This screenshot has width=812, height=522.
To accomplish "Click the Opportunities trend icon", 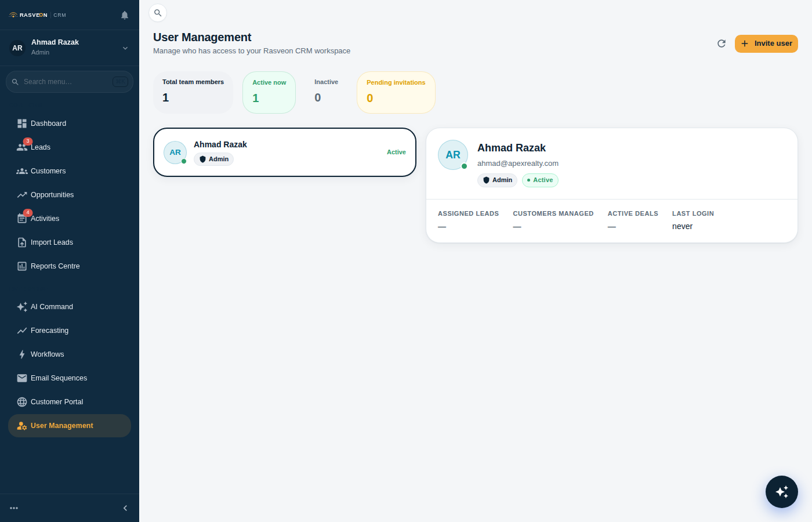I will click(x=22, y=195).
